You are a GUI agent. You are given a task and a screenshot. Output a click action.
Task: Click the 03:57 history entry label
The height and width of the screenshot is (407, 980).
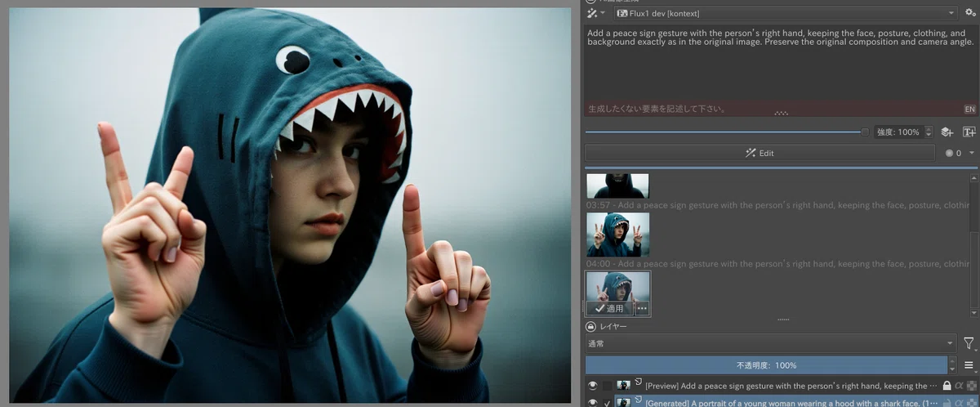tap(777, 205)
